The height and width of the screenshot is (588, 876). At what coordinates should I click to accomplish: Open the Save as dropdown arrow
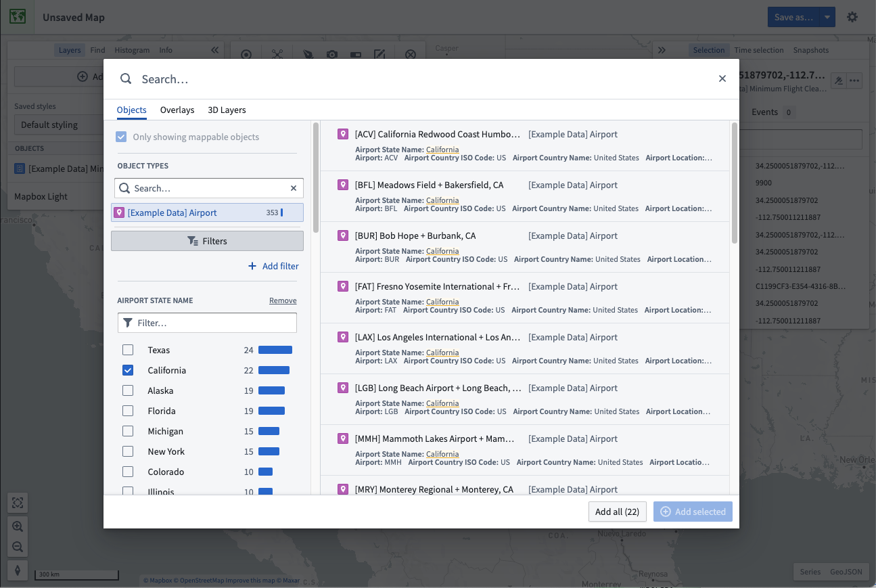click(x=827, y=17)
